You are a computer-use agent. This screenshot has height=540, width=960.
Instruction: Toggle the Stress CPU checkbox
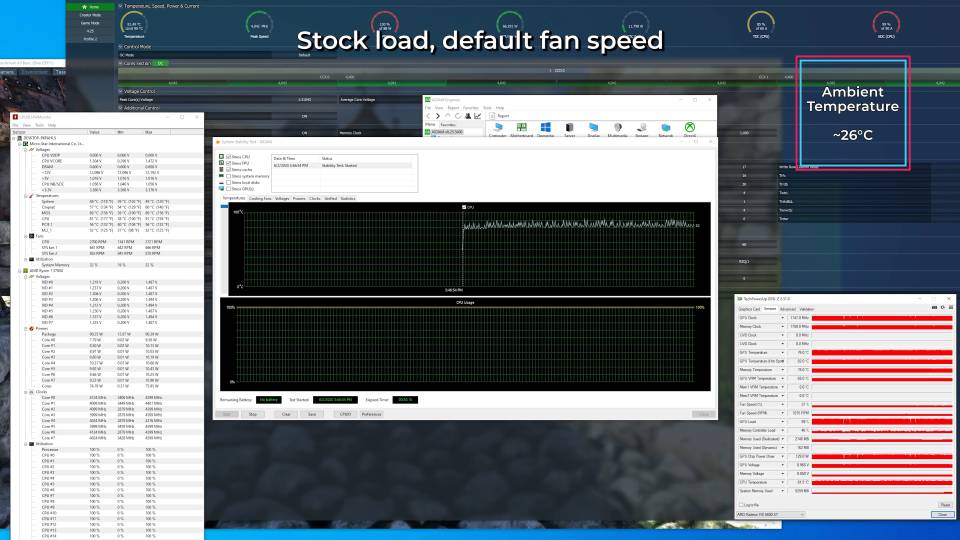(228, 157)
